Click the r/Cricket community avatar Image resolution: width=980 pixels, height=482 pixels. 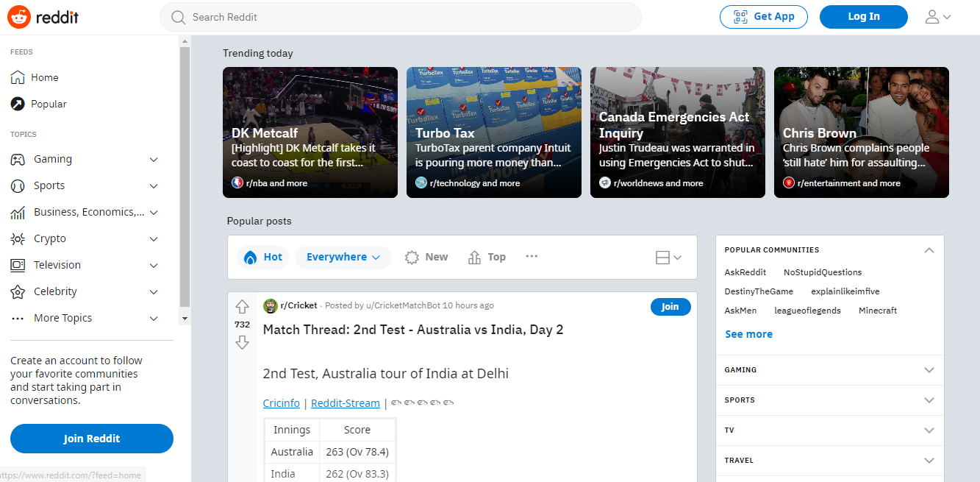(270, 306)
